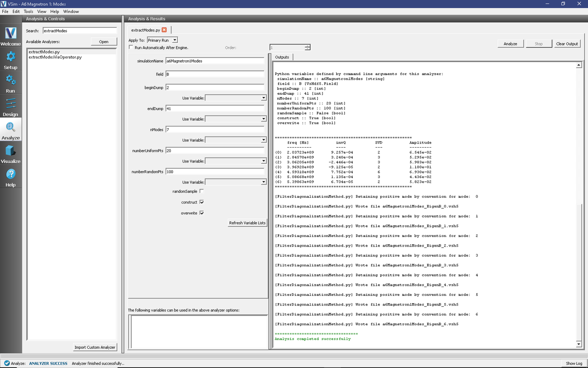588x368 pixels.
Task: Open the Visualize sidebar section
Action: (11, 154)
